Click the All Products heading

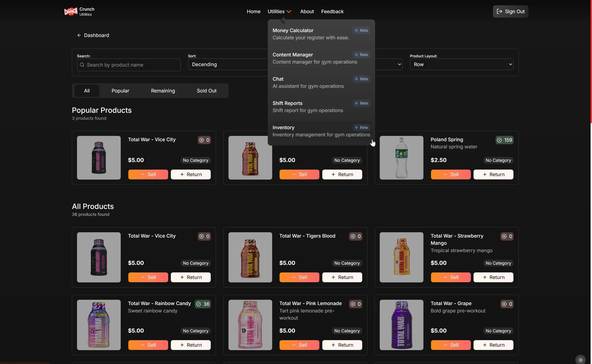93,206
